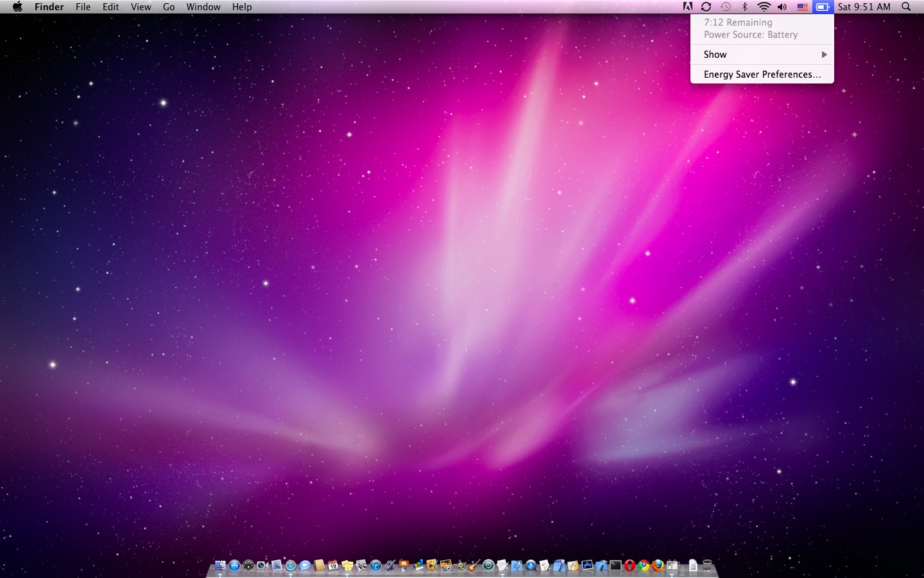
Task: Click the Time Machine menu bar icon
Action: point(725,6)
